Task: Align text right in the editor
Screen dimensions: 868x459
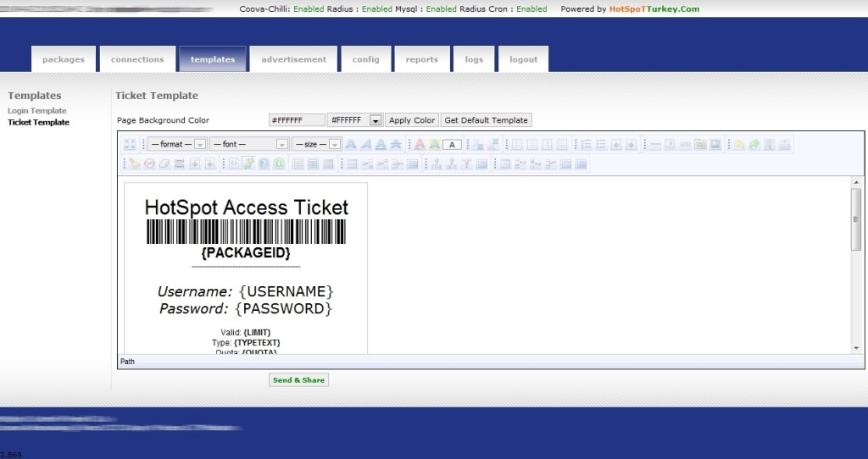Action: click(547, 144)
